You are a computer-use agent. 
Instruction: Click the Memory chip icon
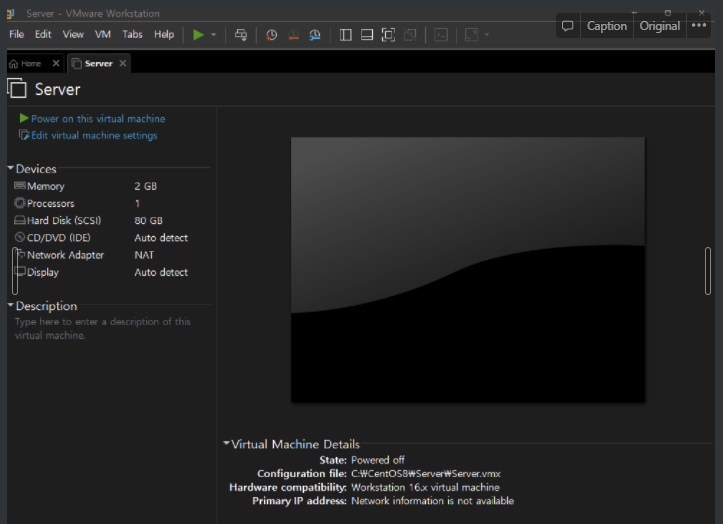(20, 185)
